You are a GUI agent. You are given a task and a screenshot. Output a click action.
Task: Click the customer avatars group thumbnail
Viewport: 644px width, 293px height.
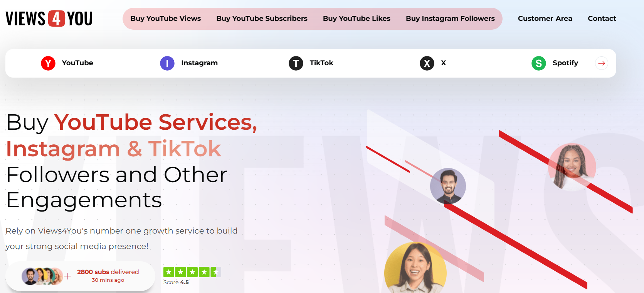[42, 276]
